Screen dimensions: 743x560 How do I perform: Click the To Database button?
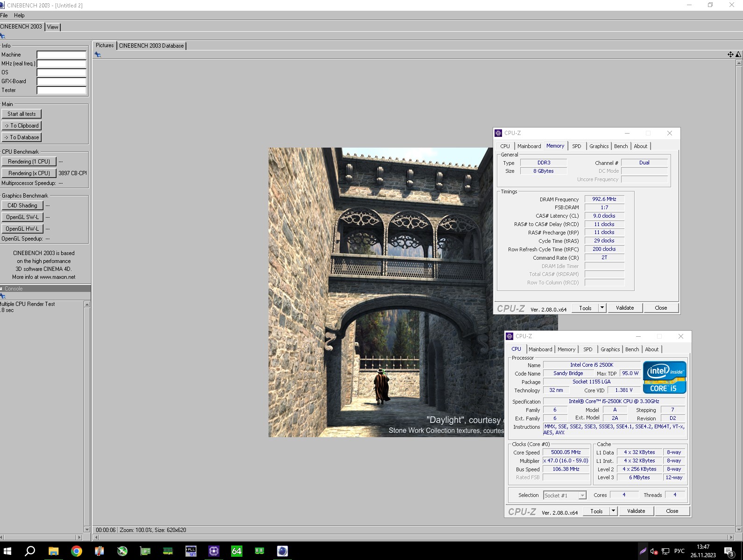[x=21, y=137]
